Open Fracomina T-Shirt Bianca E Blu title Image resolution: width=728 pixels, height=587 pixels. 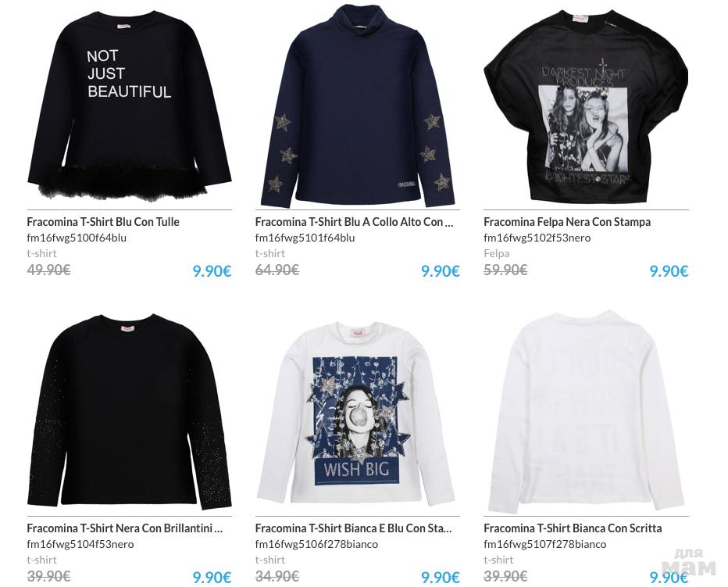click(353, 528)
